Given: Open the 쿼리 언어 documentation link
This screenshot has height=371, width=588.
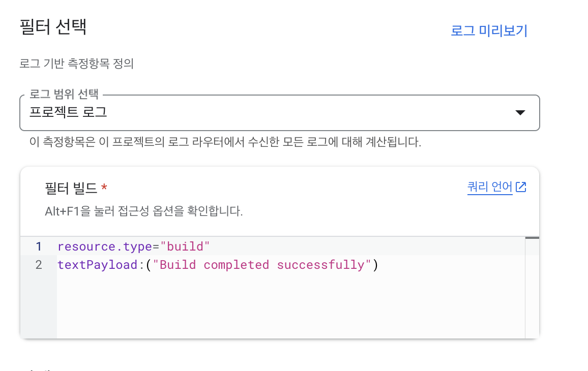Looking at the screenshot, I should (x=490, y=187).
